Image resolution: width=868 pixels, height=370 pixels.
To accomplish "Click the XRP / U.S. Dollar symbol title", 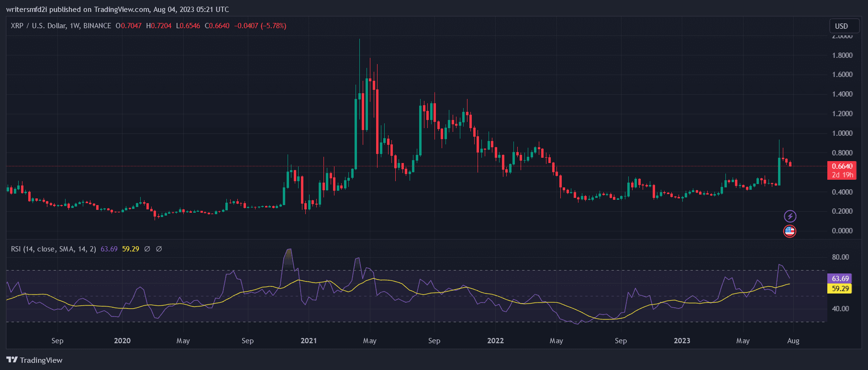I will pyautogui.click(x=38, y=26).
